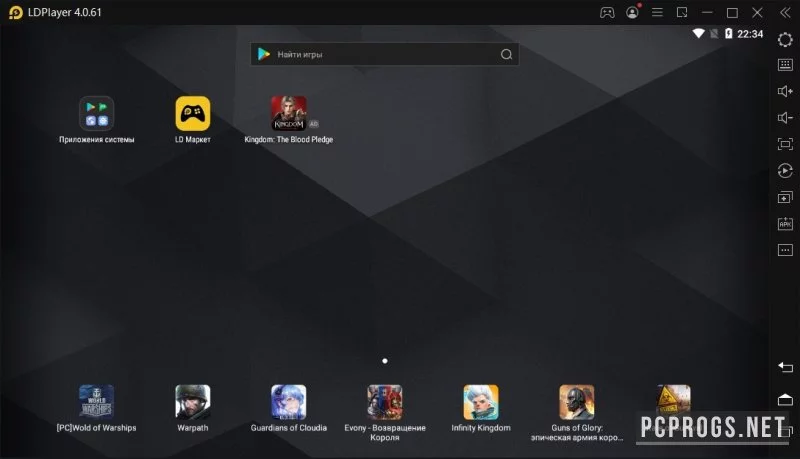Click the Android back arrow in sidebar
800x459 pixels.
[x=785, y=367]
